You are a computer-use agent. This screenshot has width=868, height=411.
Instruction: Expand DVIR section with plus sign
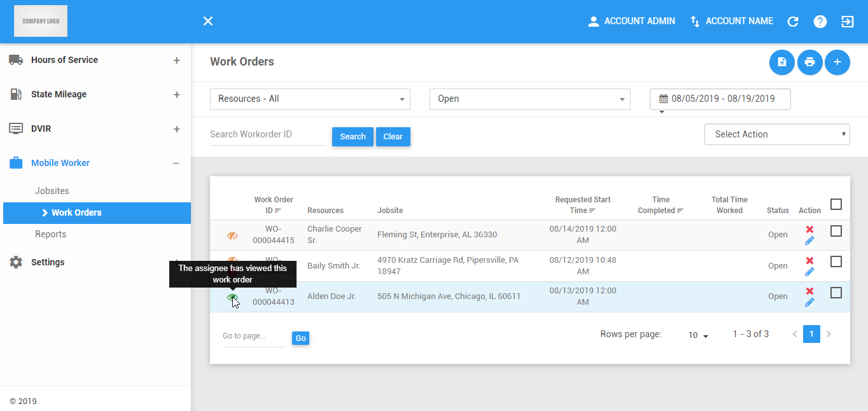pos(176,129)
